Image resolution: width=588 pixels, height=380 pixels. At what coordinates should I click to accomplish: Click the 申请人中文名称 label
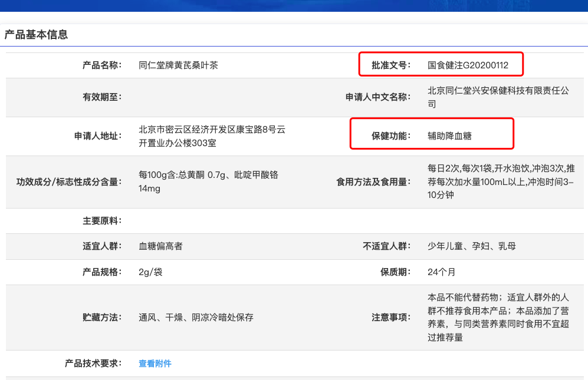click(x=378, y=97)
